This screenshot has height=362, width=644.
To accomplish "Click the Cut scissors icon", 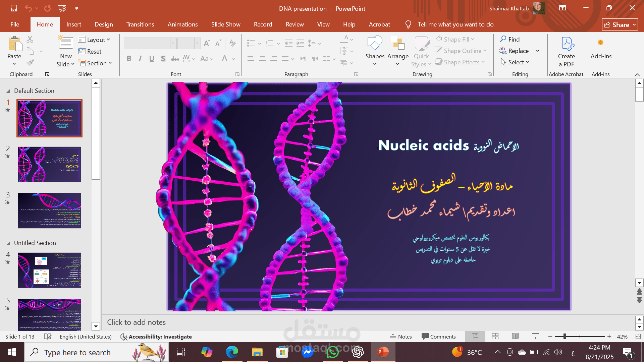I will [x=30, y=40].
